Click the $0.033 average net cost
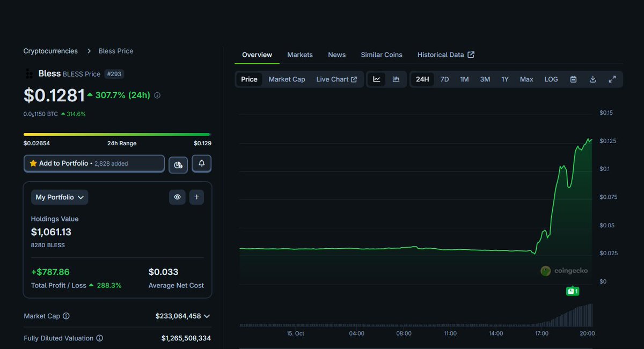Screen dimensions: 644x349 [164, 272]
